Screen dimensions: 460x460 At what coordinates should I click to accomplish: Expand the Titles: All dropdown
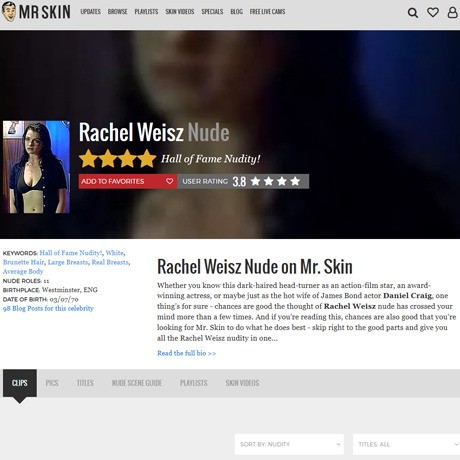[x=406, y=444]
